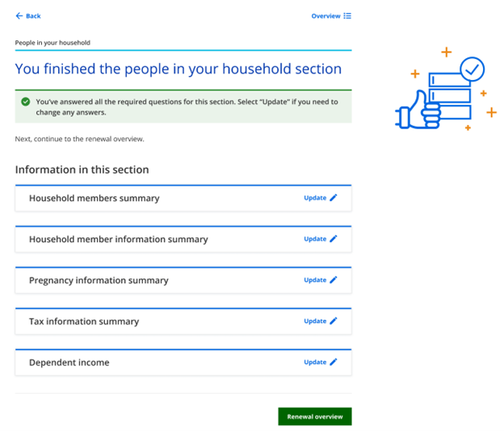This screenshot has width=504, height=431.
Task: Select the Household members summary card title
Action: tap(94, 199)
